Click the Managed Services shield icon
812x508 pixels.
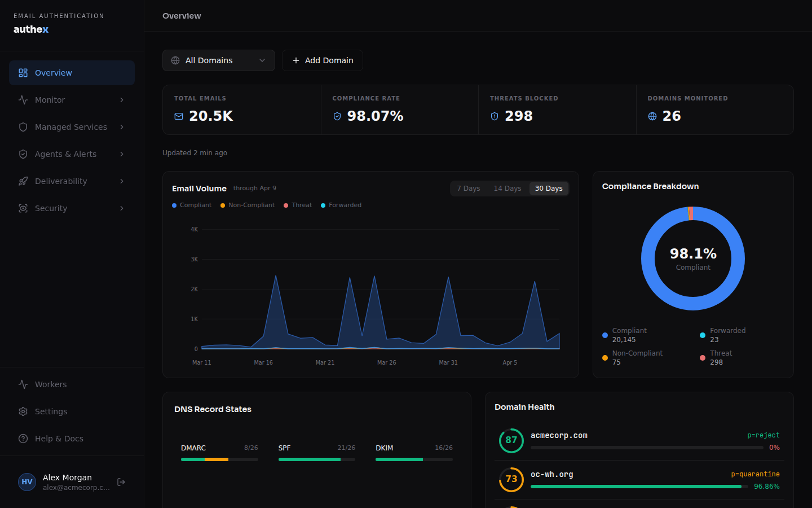click(23, 127)
